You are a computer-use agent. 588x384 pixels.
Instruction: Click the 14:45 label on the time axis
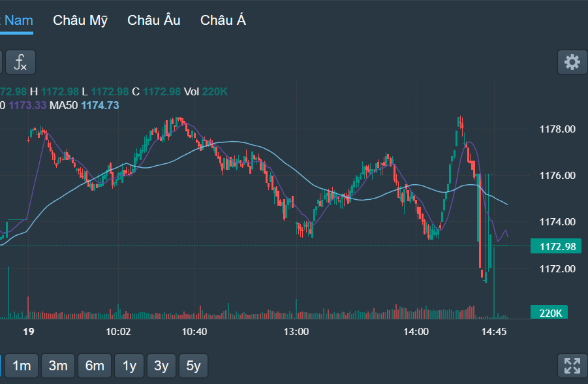[493, 332]
